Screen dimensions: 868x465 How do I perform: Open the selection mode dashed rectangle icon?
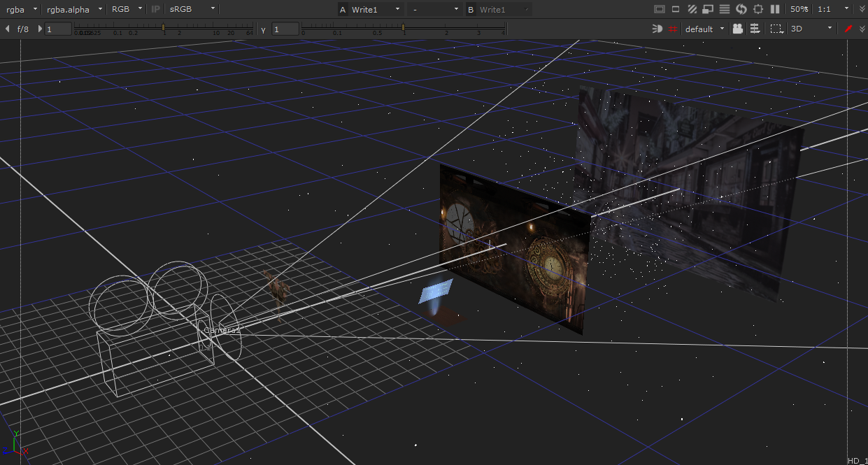(776, 29)
